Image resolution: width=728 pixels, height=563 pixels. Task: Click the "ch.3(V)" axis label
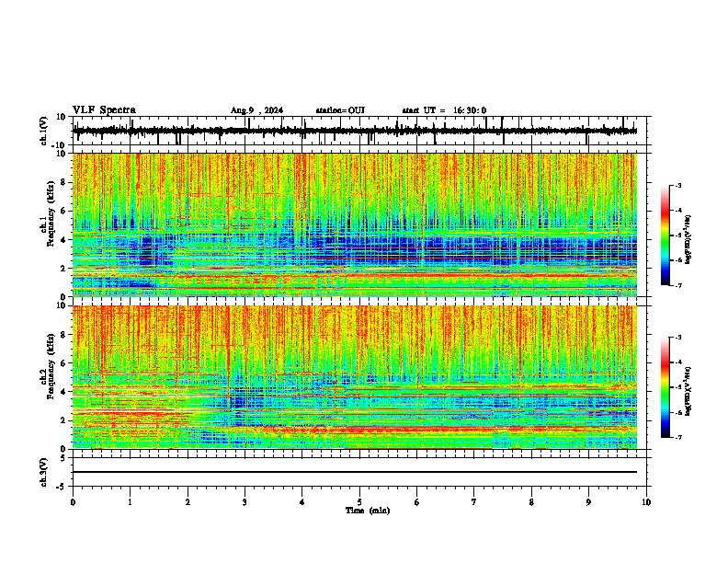(x=44, y=472)
